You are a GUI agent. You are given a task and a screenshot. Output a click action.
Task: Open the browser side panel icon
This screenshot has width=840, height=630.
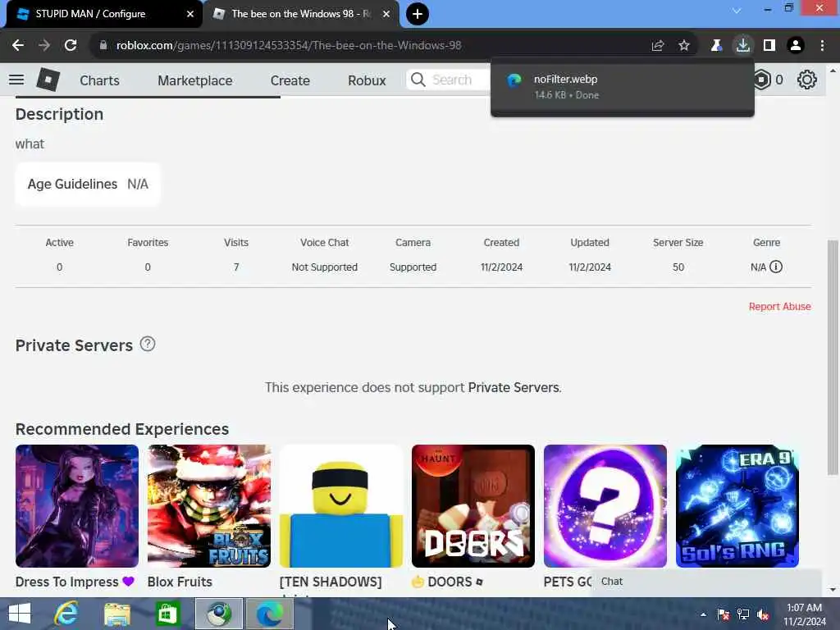(769, 46)
